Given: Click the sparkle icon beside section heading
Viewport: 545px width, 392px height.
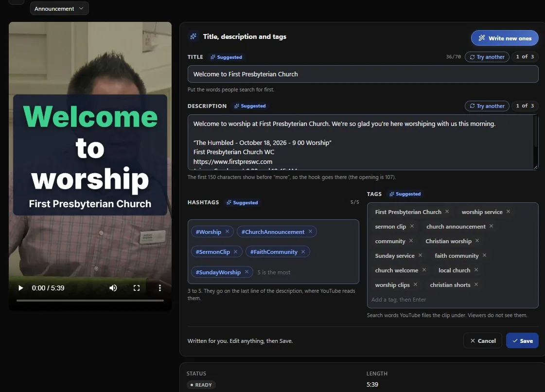Looking at the screenshot, I should pos(193,36).
